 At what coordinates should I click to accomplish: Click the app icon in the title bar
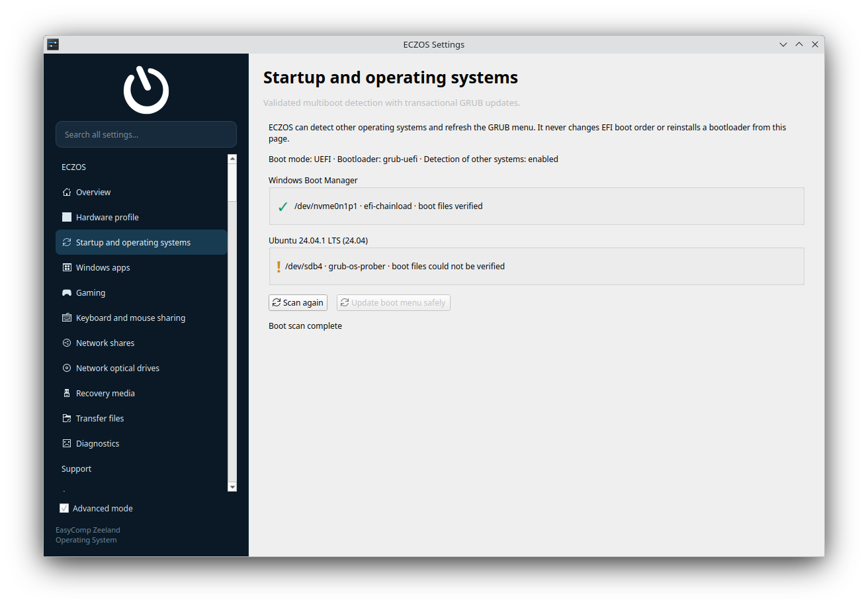click(53, 44)
